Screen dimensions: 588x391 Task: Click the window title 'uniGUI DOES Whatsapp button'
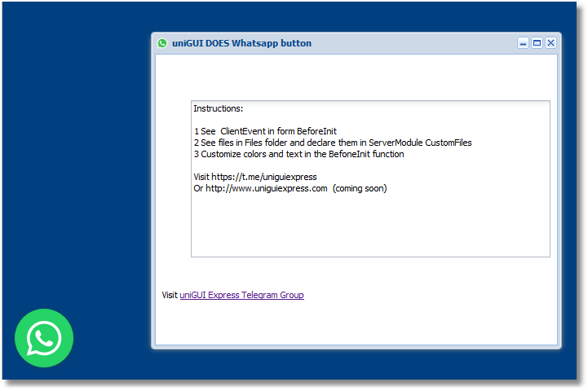pos(242,43)
